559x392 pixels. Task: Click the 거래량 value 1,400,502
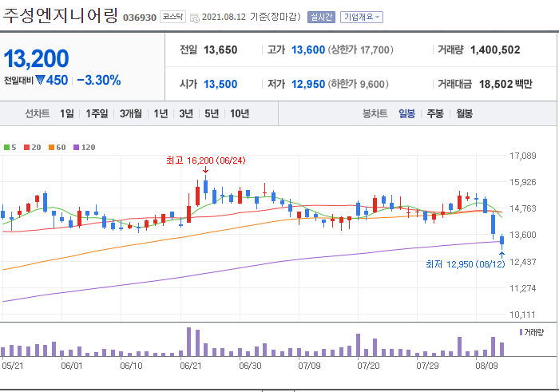495,49
